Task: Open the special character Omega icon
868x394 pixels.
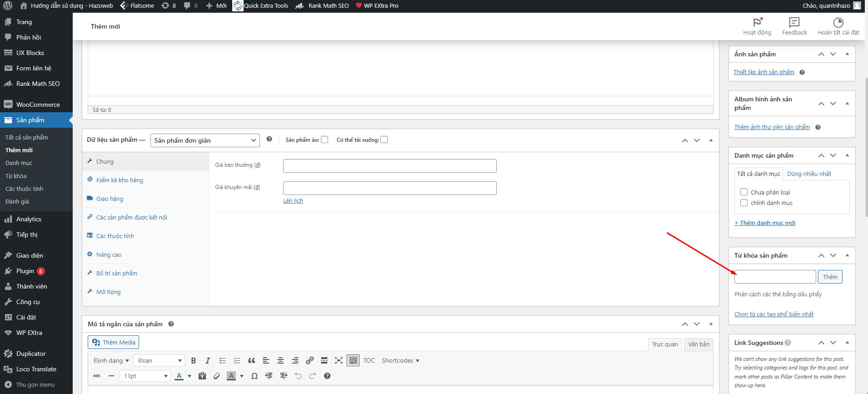Action: (x=254, y=376)
